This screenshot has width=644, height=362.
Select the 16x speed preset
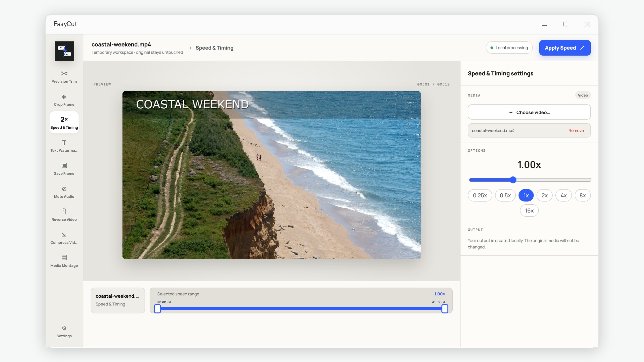pyautogui.click(x=529, y=210)
